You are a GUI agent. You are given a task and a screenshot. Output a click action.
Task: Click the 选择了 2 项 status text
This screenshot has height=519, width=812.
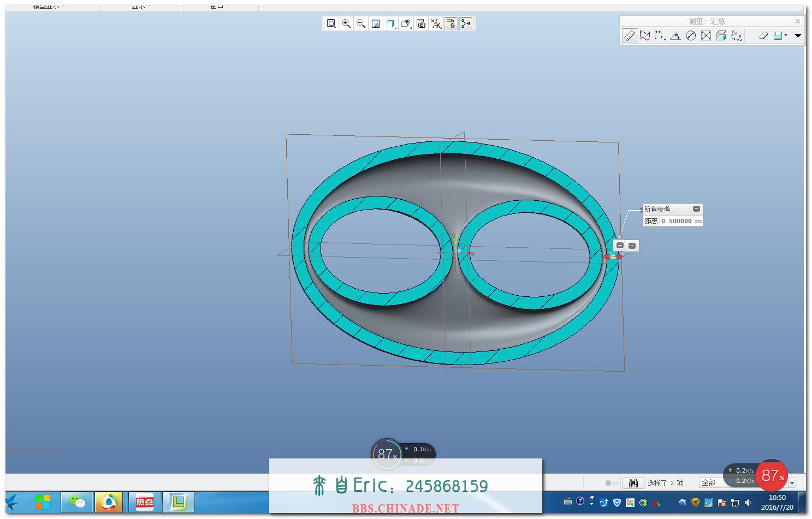(665, 483)
